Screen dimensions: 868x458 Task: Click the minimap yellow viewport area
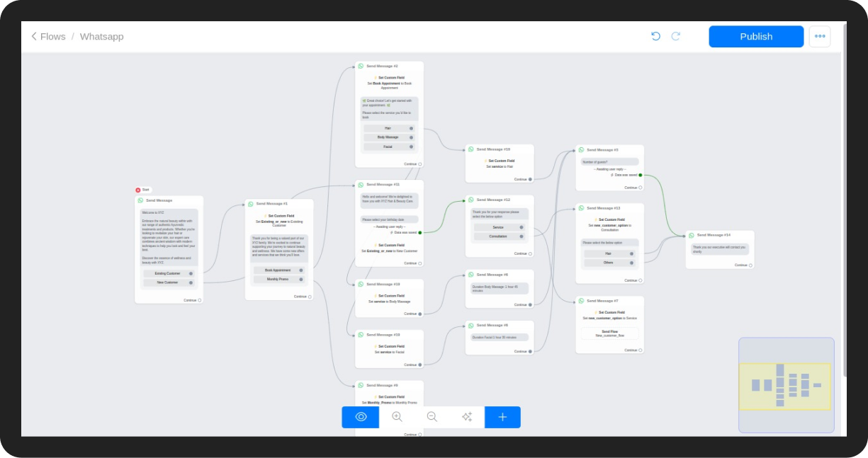click(785, 387)
